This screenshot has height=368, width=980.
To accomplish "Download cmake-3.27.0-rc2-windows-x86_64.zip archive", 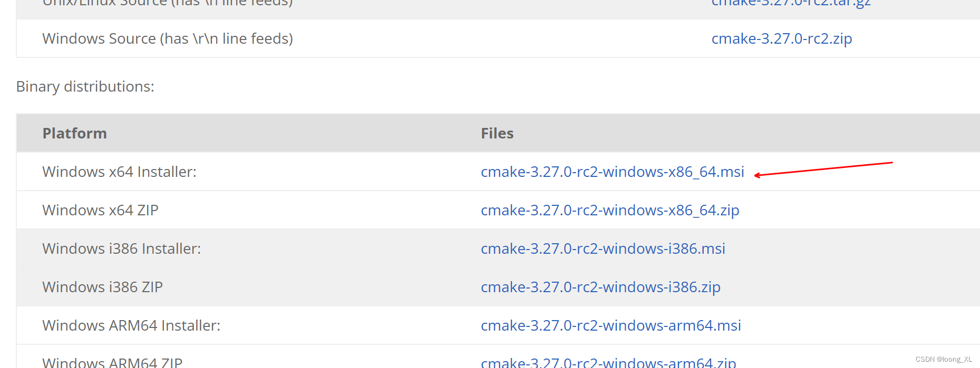I will [610, 210].
